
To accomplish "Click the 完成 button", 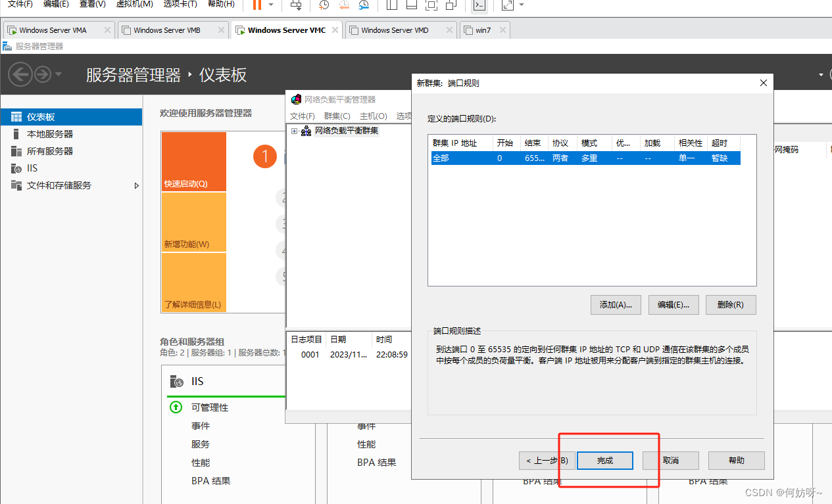I will point(604,461).
